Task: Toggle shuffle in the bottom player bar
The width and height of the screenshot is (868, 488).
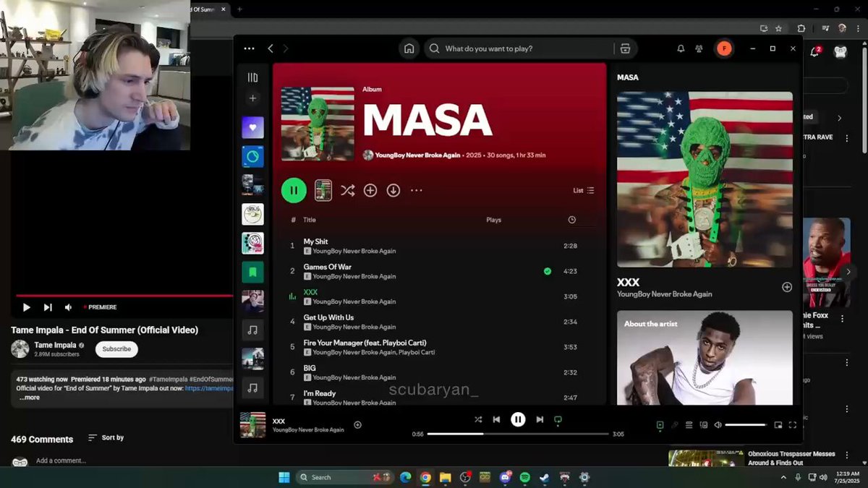Action: tap(478, 419)
